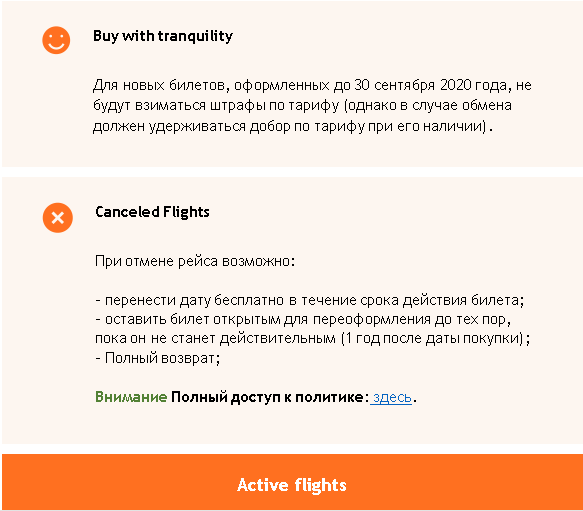
Task: Click the line starting 'должен удерживаться добор'
Action: (x=293, y=127)
